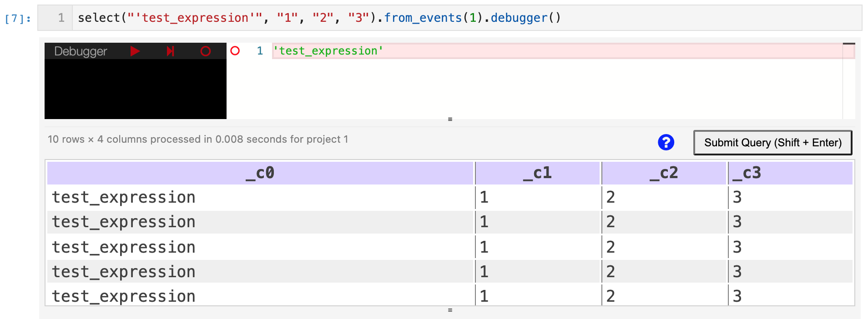Screen dimensions: 868x319
Task: Click the _c3 column header
Action: 791,173
